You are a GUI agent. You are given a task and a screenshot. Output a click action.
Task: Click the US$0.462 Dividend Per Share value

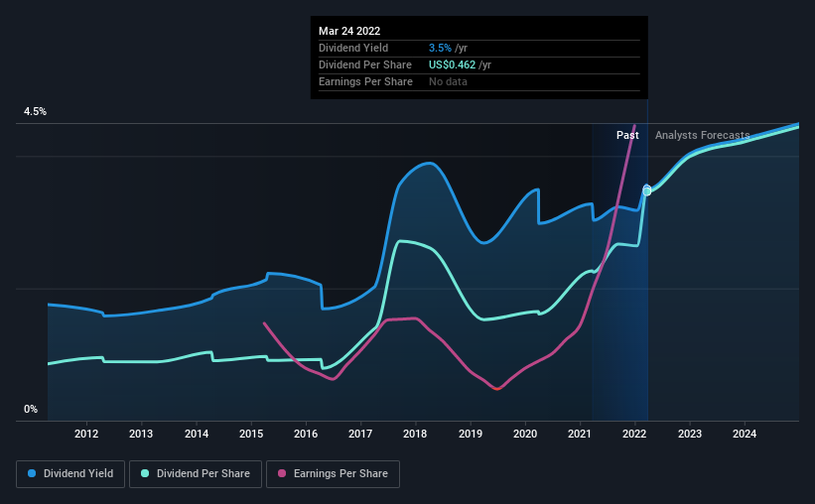pos(452,64)
